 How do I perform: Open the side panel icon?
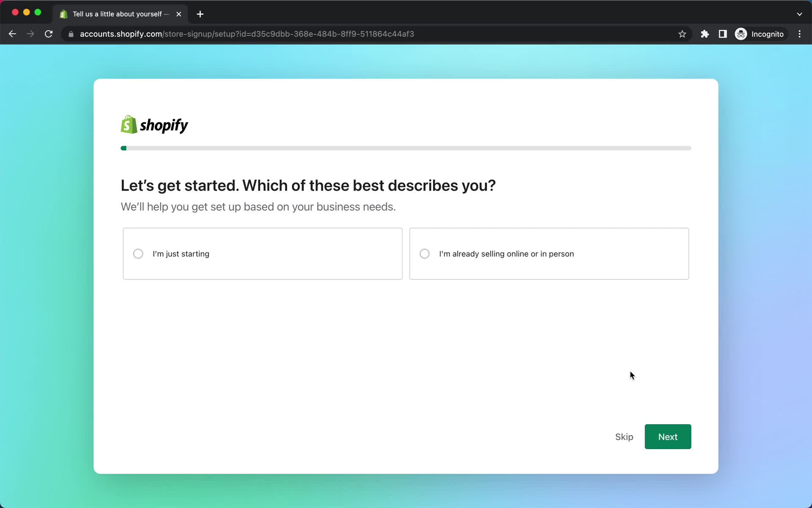(723, 34)
